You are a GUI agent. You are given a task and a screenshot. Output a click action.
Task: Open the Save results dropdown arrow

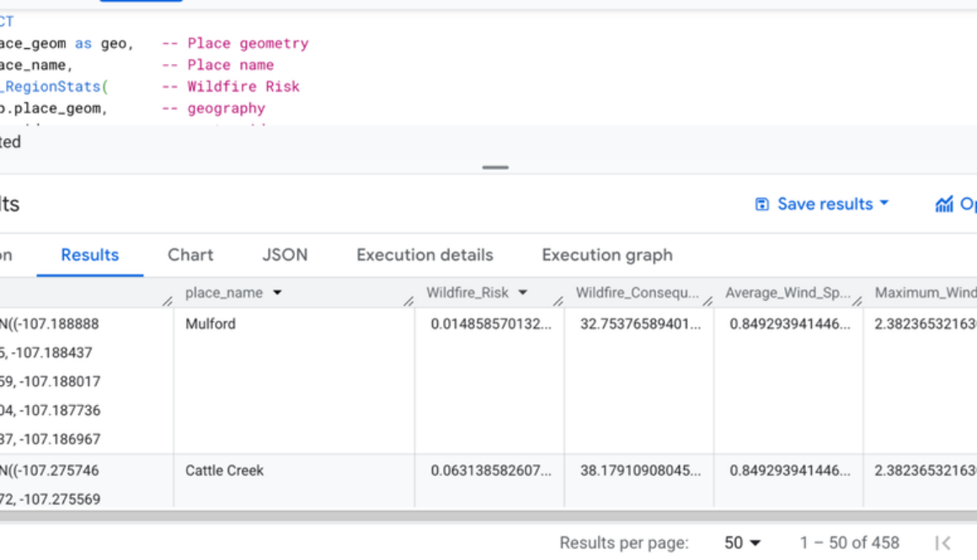(883, 204)
